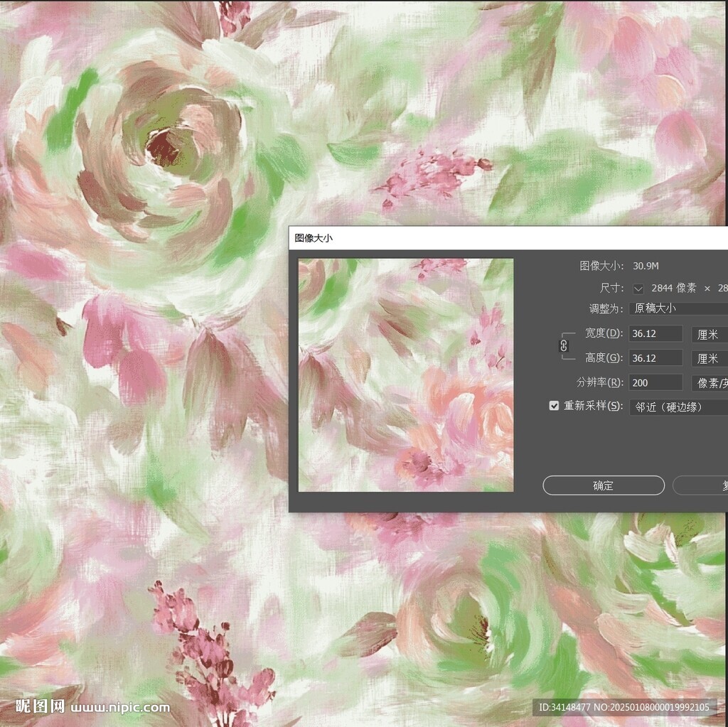Click the checkmark icon inside 重新采样 box

click(x=554, y=406)
